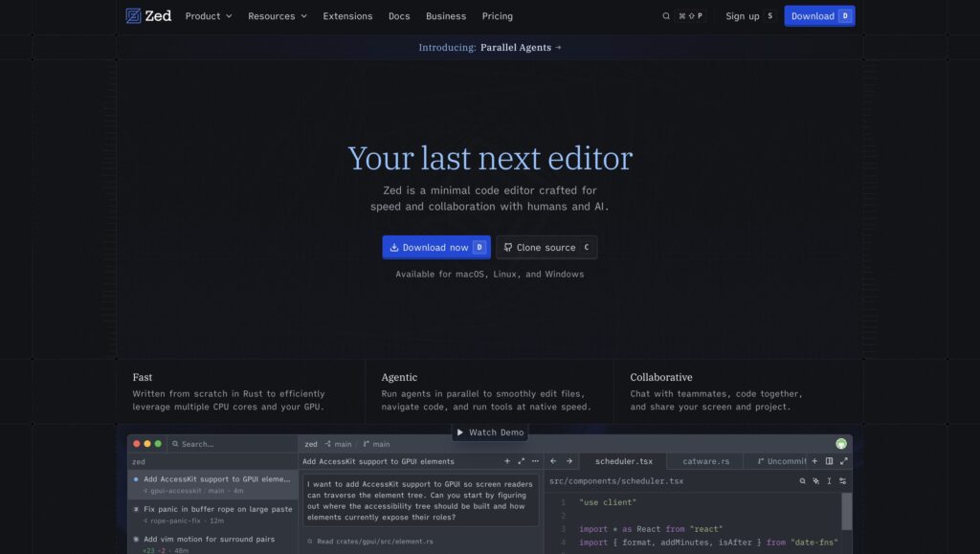Go back with editor left arrow

(x=553, y=461)
